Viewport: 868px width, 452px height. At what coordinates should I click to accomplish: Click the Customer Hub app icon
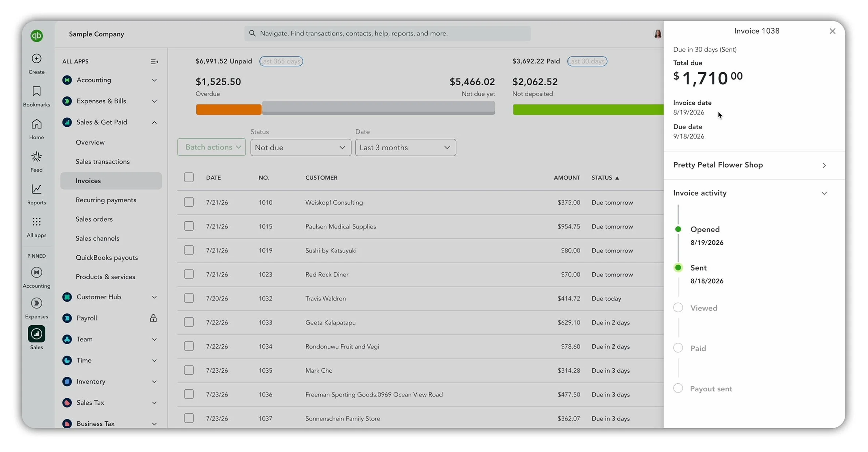67,297
